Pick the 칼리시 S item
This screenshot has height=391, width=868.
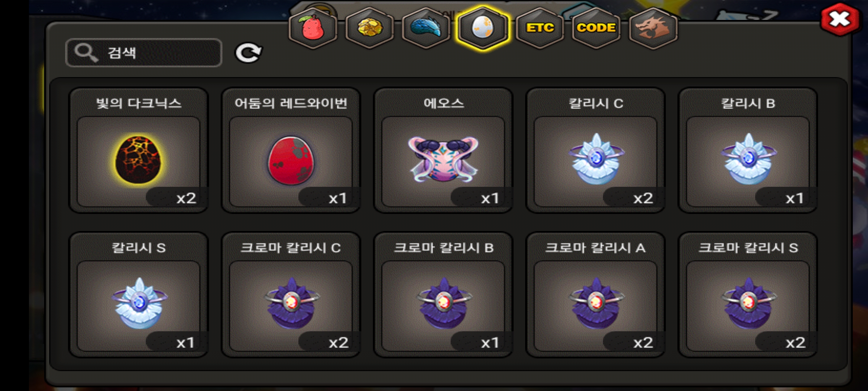[139, 295]
